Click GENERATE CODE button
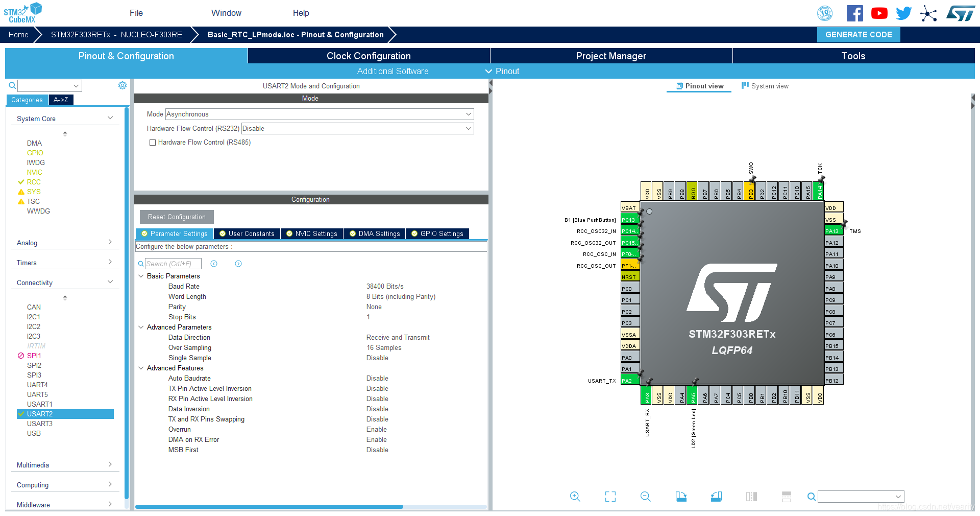This screenshot has width=980, height=516. coord(859,35)
